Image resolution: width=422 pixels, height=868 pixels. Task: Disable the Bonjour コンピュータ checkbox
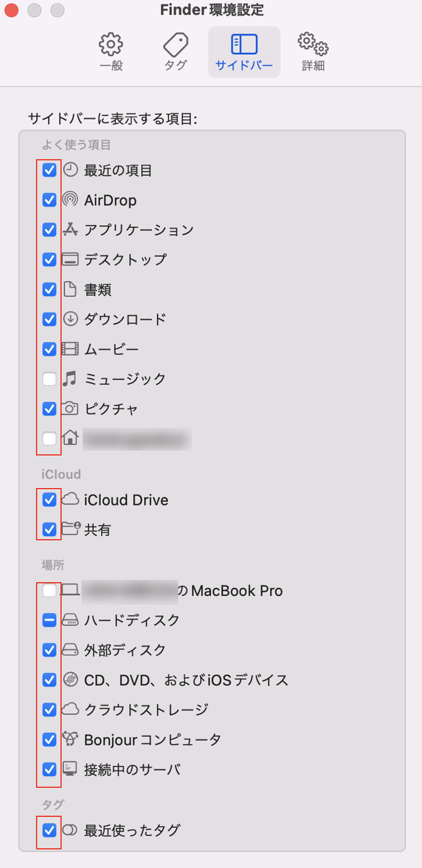pyautogui.click(x=49, y=740)
